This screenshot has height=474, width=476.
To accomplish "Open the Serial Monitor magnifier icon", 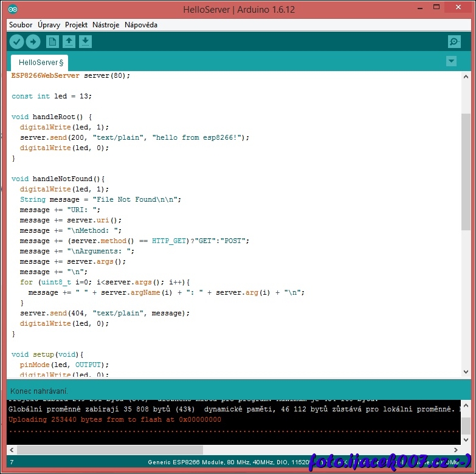I will pos(454,41).
